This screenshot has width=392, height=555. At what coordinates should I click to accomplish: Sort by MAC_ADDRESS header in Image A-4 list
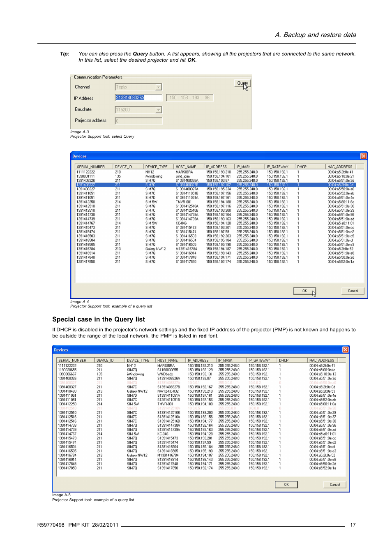pos(340,167)
